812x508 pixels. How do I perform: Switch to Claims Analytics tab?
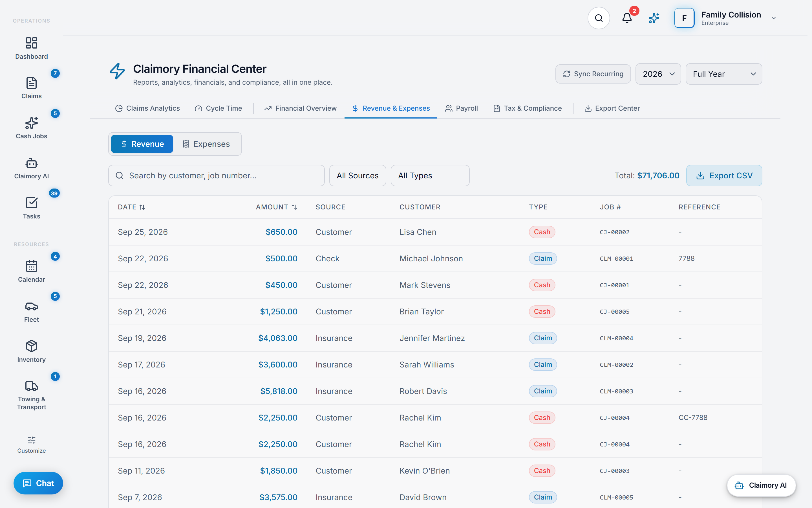point(147,109)
